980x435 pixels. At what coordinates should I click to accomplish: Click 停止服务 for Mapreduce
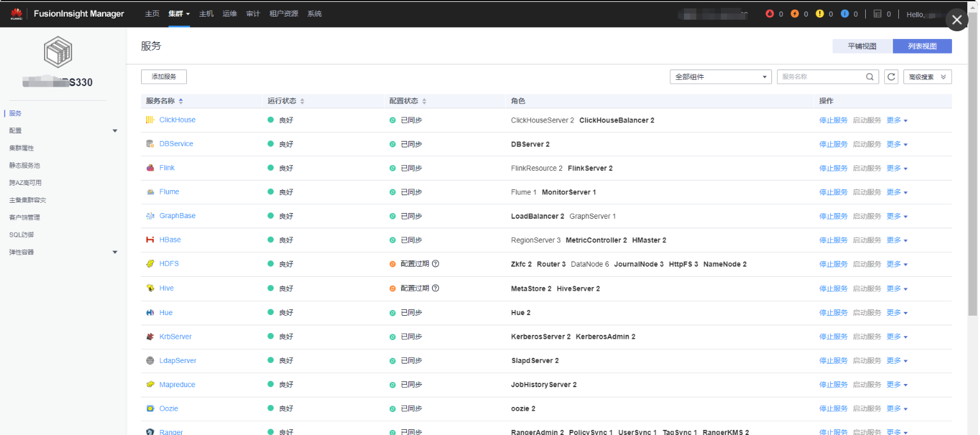[833, 385]
